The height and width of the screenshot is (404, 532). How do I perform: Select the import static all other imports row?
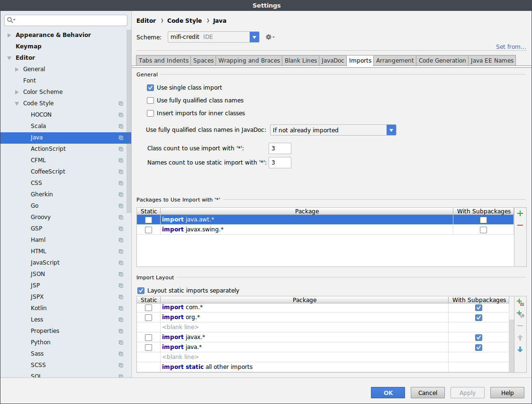pos(323,367)
